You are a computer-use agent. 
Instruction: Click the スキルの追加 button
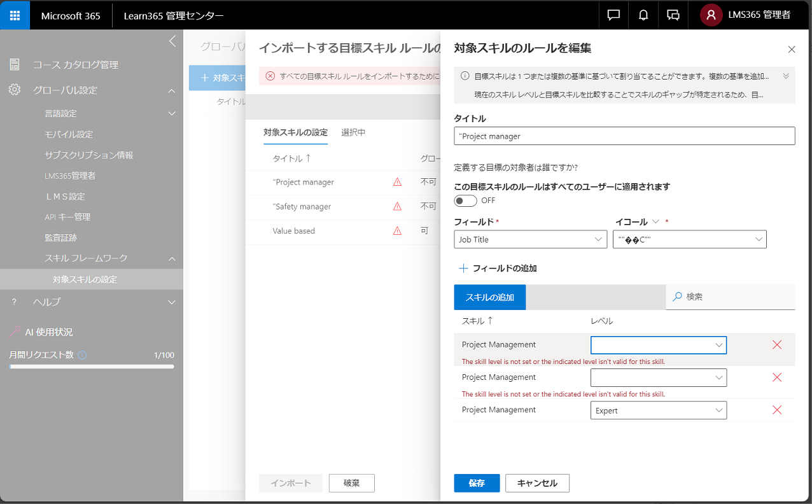click(489, 297)
